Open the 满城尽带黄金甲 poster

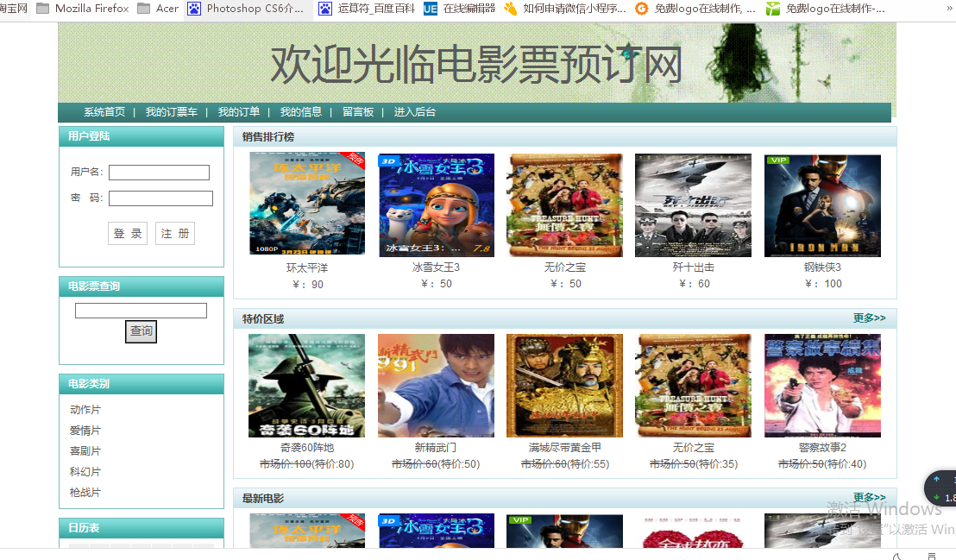[564, 386]
